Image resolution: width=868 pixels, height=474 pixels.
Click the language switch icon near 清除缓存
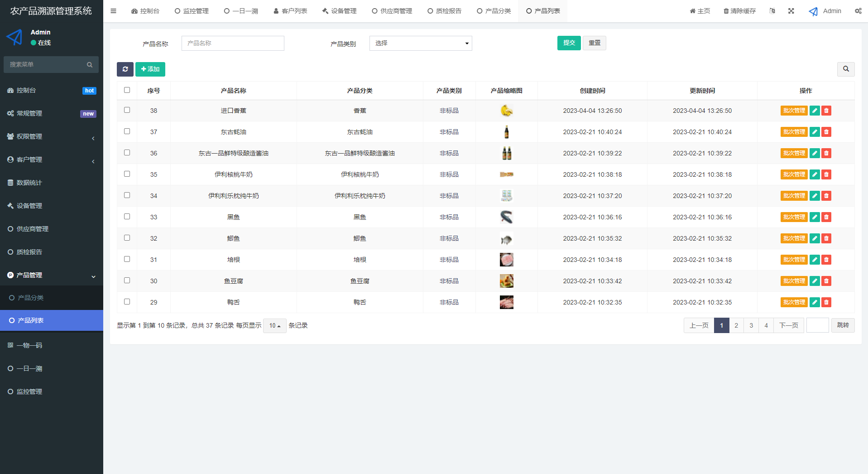(x=772, y=10)
